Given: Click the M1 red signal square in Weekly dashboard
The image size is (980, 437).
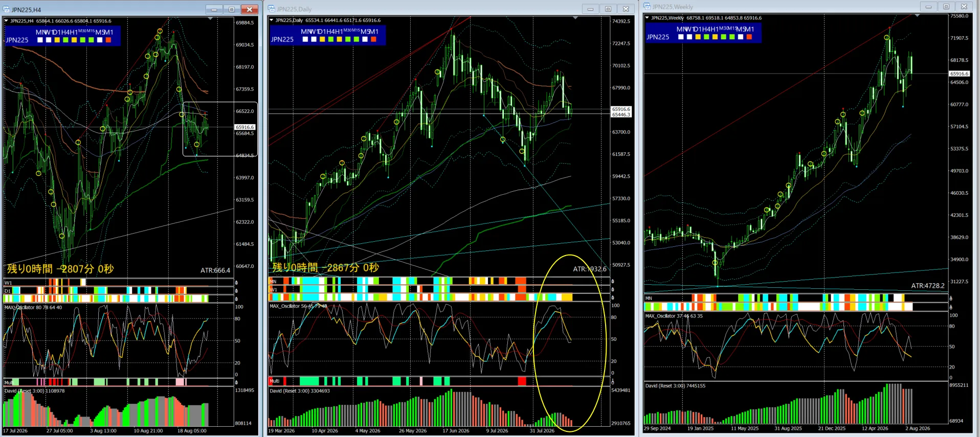Looking at the screenshot, I should tap(749, 37).
